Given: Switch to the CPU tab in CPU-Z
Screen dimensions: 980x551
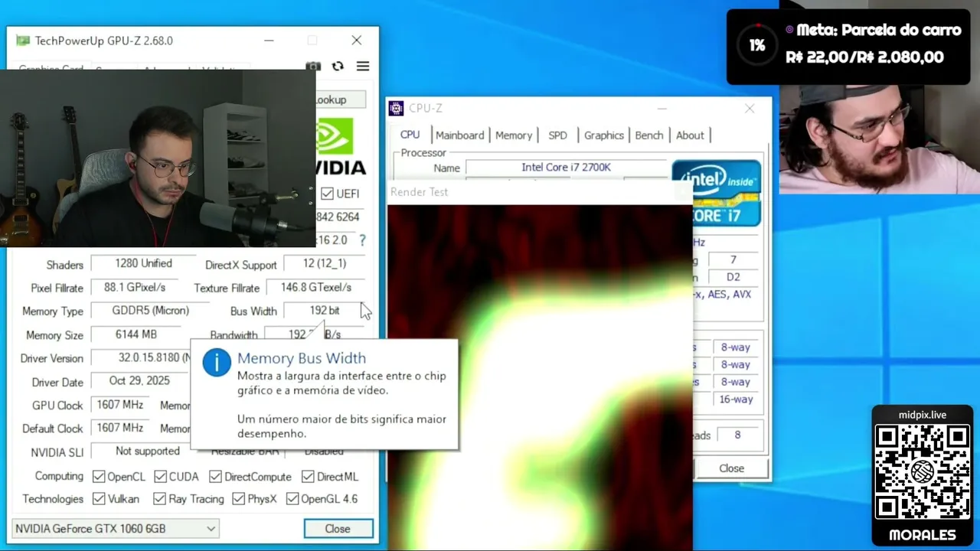Looking at the screenshot, I should click(410, 135).
